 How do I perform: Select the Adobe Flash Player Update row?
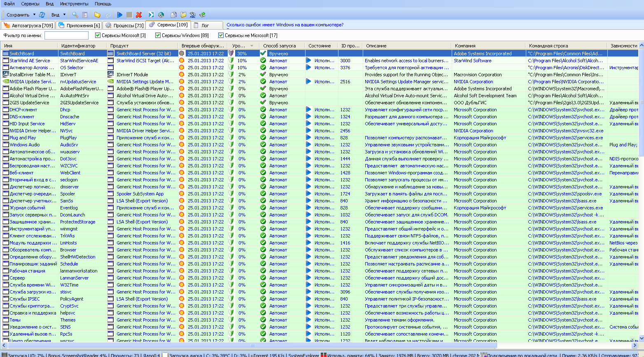click(320, 89)
